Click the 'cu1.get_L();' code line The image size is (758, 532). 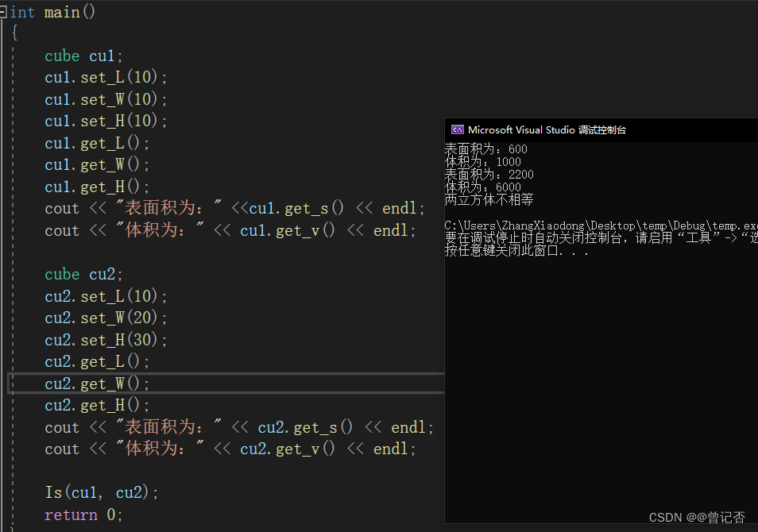(97, 143)
